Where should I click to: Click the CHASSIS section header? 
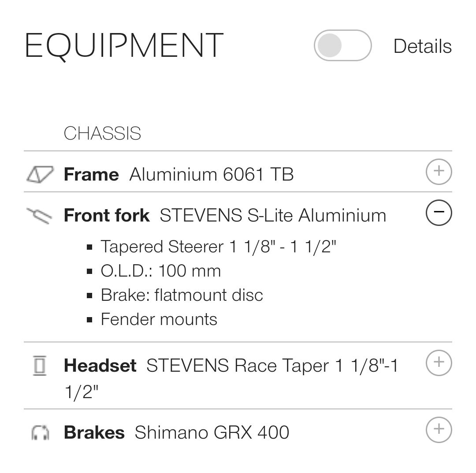pyautogui.click(x=102, y=133)
